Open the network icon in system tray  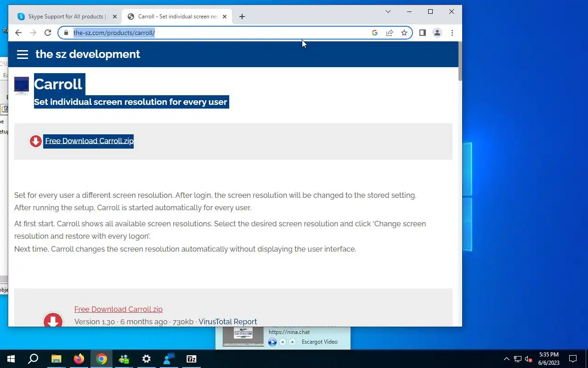click(518, 359)
